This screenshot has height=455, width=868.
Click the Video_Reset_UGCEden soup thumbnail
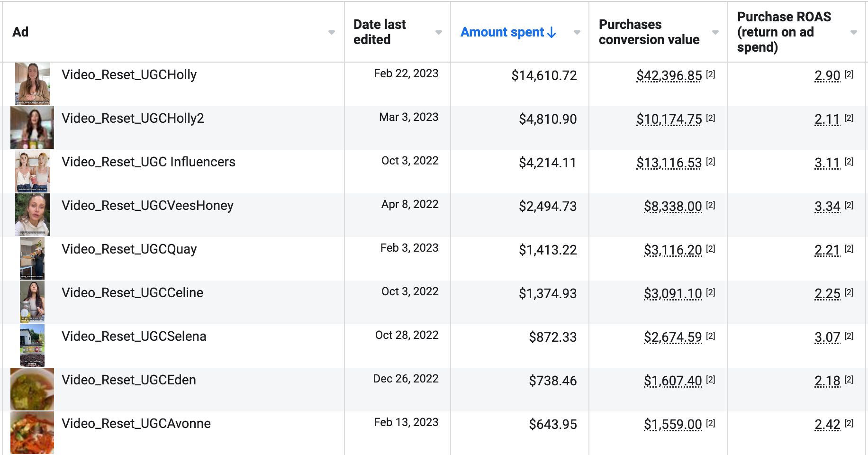(32, 389)
